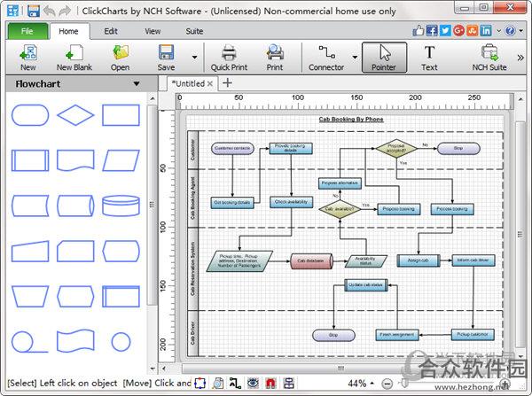Screen dimensions: 532x396
Task: Open the social sharing dropdown arrow
Action: point(498,31)
